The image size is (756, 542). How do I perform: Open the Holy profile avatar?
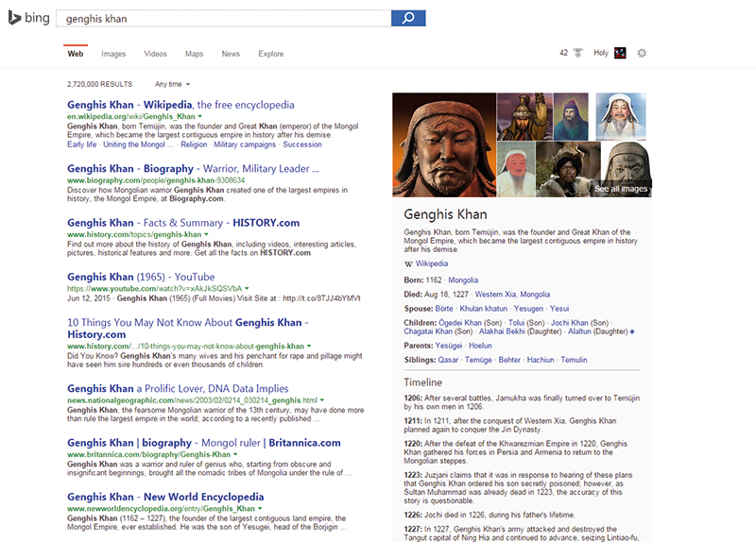click(620, 53)
